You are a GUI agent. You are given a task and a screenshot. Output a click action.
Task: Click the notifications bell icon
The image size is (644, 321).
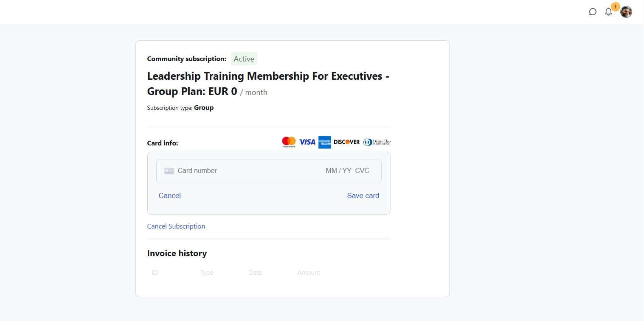tap(608, 12)
